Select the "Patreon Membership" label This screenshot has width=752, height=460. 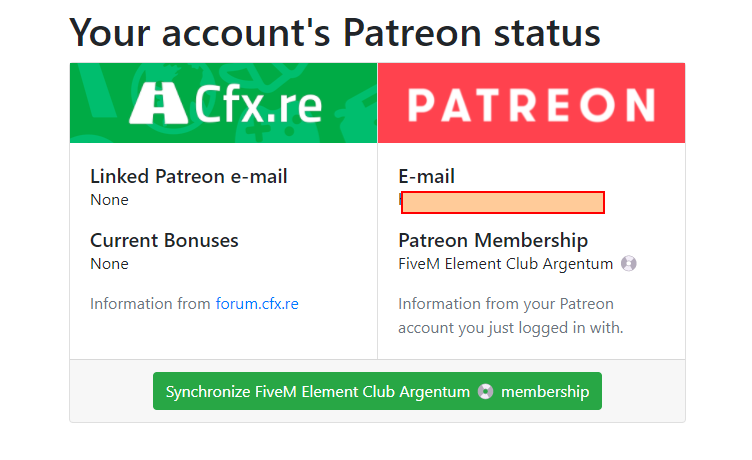pos(493,241)
